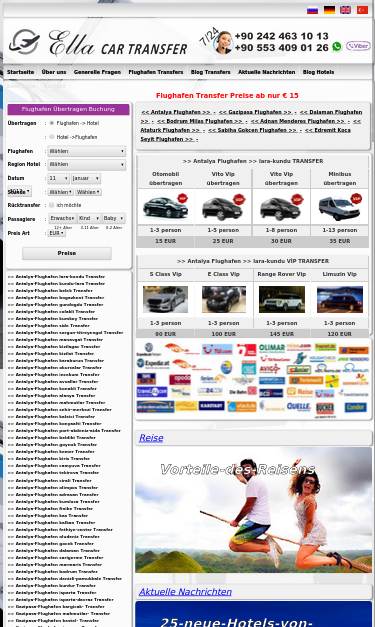
Task: Open the Flughafen 'Wählen' dropdown
Action: point(87,151)
